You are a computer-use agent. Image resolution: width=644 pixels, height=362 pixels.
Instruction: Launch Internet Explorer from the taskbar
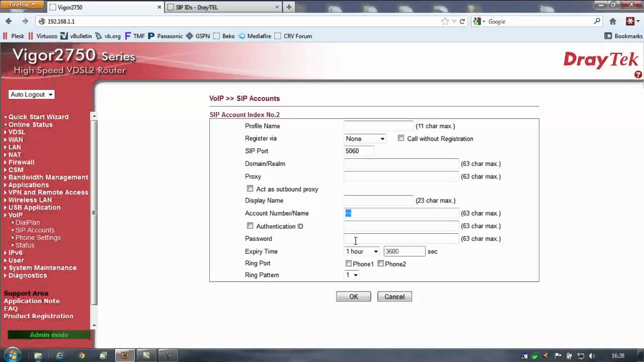pyautogui.click(x=60, y=355)
